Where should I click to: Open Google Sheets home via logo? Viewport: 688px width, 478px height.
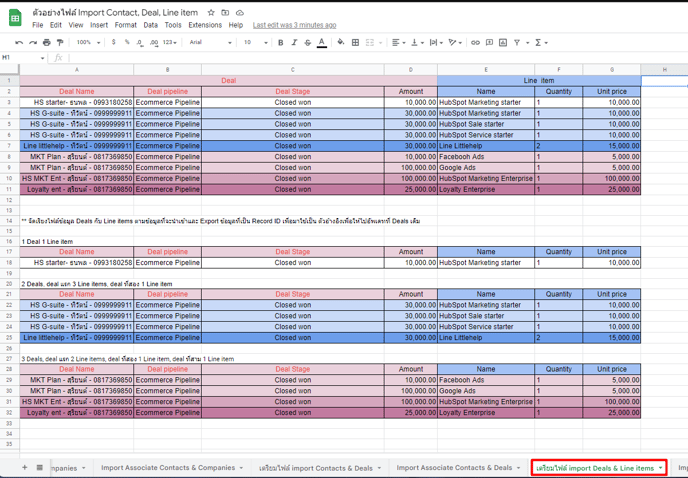tap(15, 18)
